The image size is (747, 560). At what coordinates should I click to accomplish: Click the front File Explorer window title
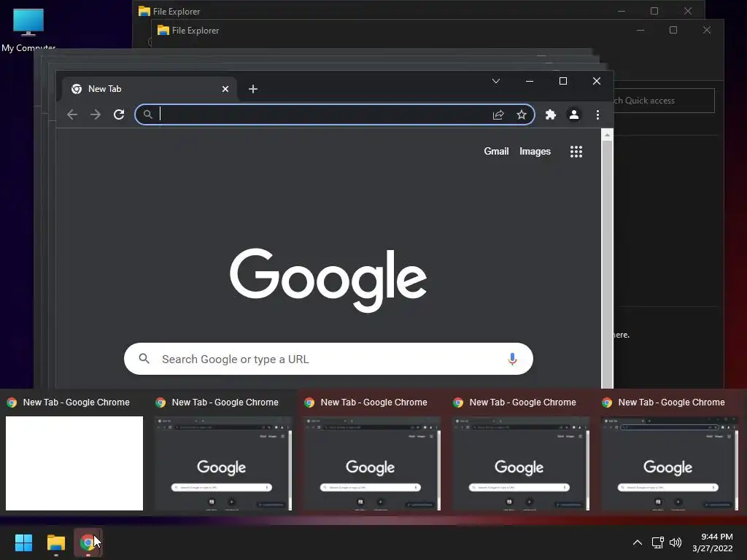click(x=196, y=30)
